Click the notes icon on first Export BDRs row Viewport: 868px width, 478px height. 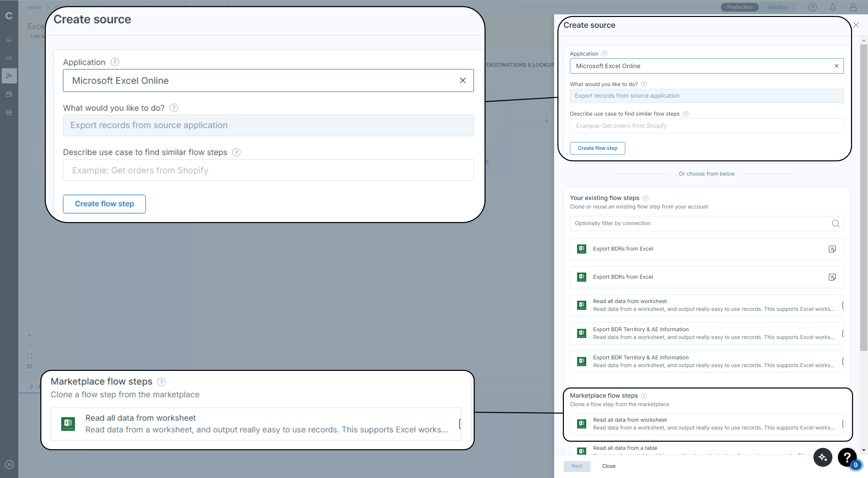tap(832, 249)
